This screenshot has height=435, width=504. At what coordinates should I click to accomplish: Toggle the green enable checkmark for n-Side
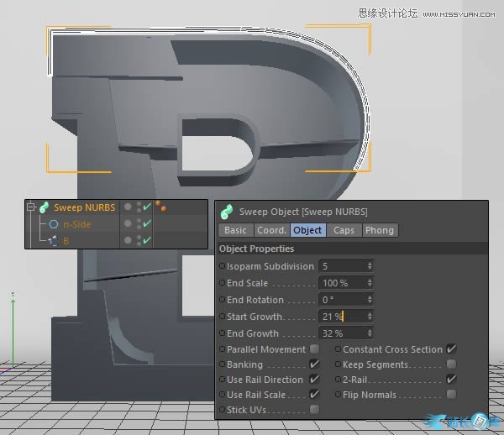(x=147, y=224)
